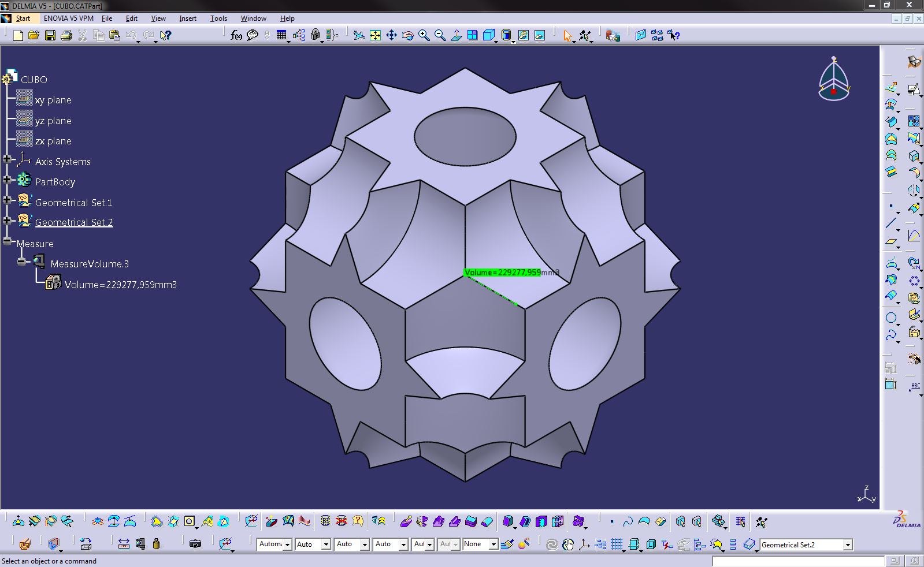Open the Automatic dropdown in graphic properties
The image size is (924, 567).
pyautogui.click(x=287, y=544)
